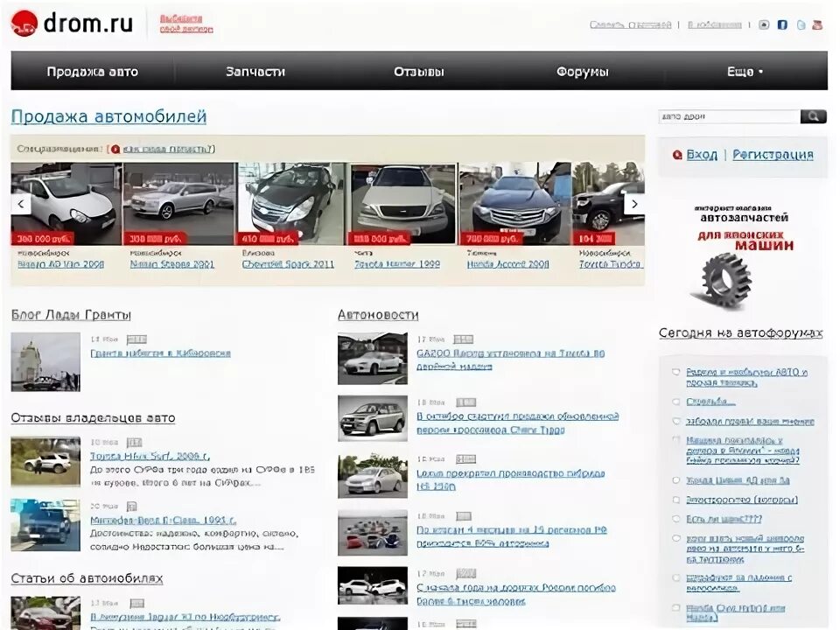The width and height of the screenshot is (840, 630).
Task: Open the Toyota Harrier 1999 listing link
Action: 397,264
